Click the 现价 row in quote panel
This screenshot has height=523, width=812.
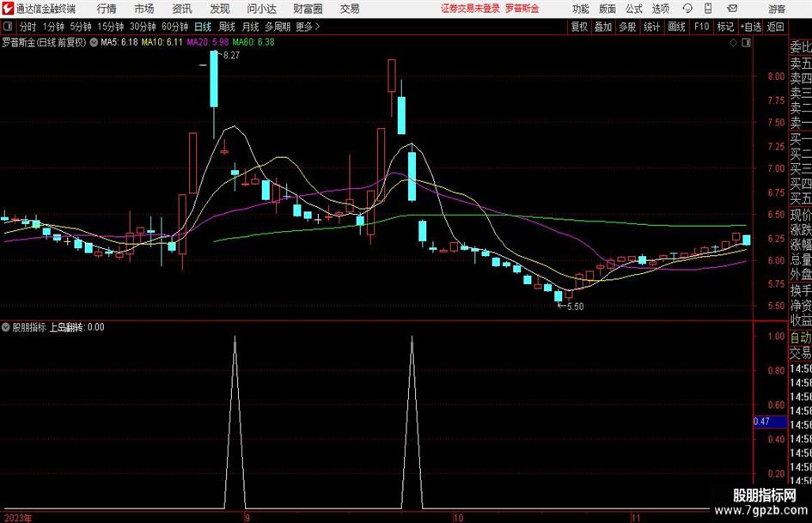[801, 215]
